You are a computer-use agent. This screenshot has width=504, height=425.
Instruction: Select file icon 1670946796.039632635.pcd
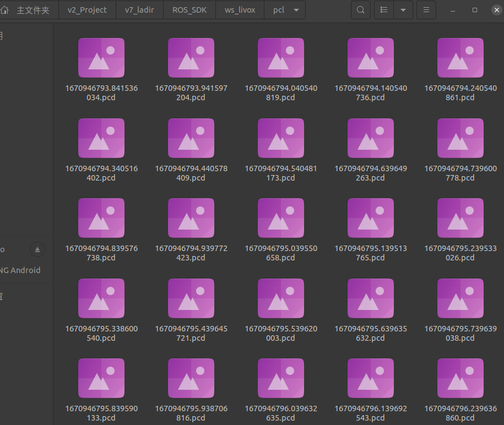click(x=281, y=378)
